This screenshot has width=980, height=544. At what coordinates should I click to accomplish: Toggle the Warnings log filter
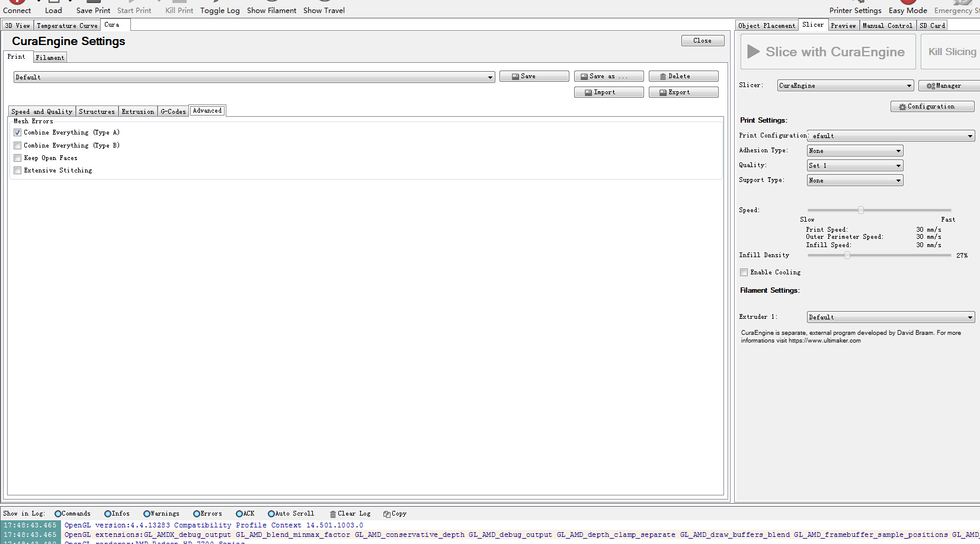point(147,514)
